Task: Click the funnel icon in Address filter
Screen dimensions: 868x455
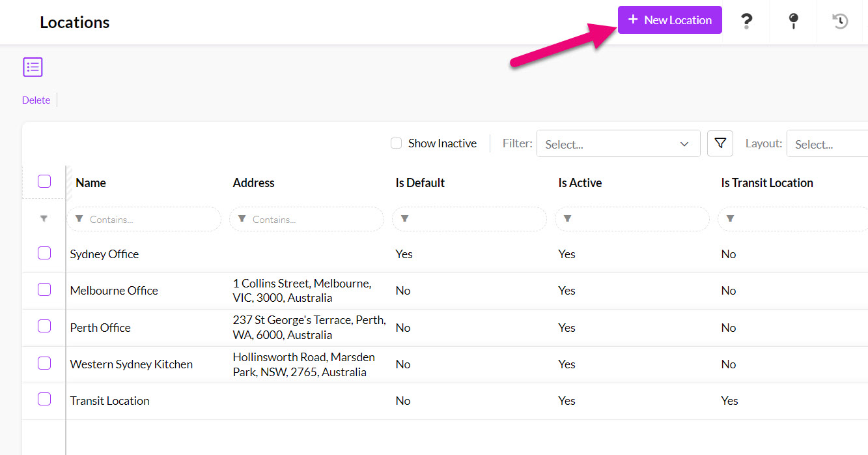Action: [242, 219]
